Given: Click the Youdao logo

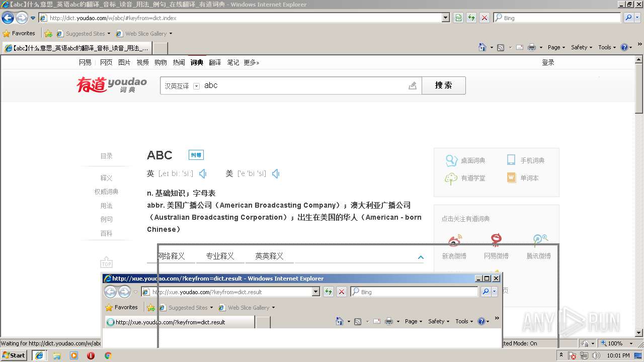Looking at the screenshot, I should 112,84.
